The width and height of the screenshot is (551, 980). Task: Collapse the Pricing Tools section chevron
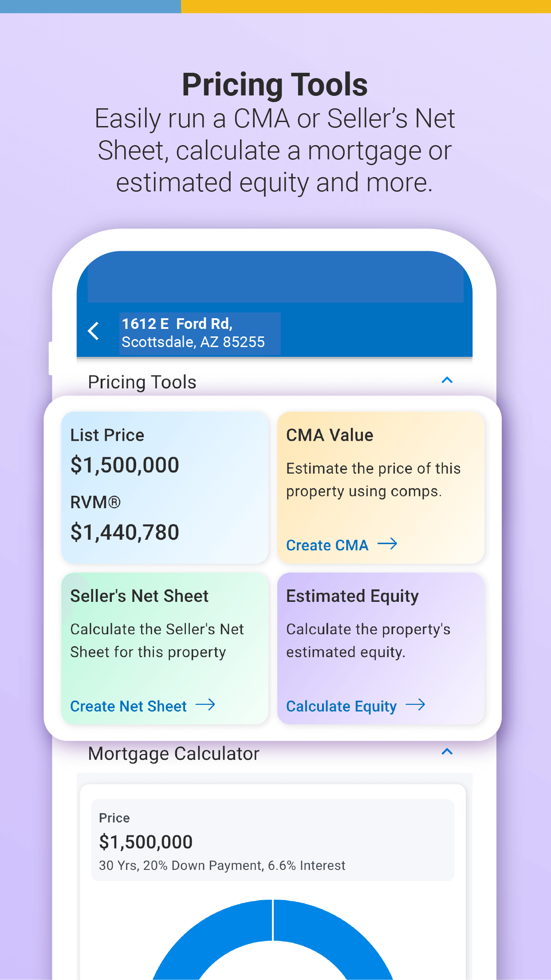click(447, 380)
